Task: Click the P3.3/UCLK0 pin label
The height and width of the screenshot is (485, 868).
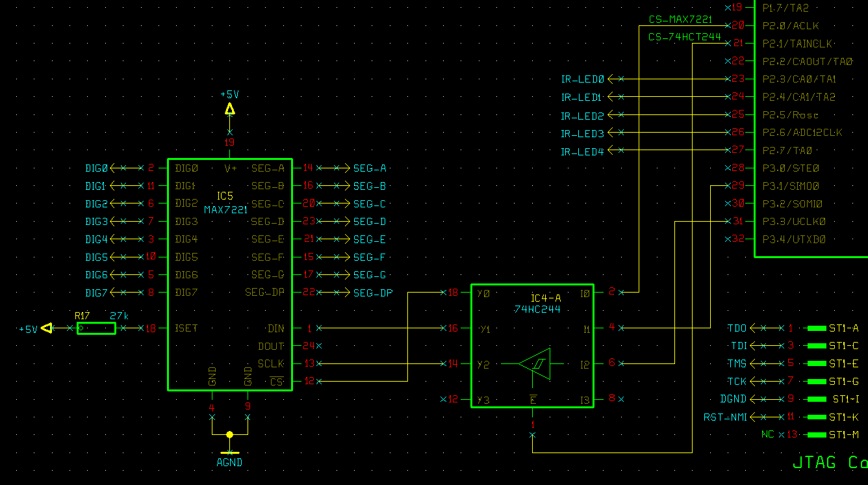Action: tap(794, 222)
